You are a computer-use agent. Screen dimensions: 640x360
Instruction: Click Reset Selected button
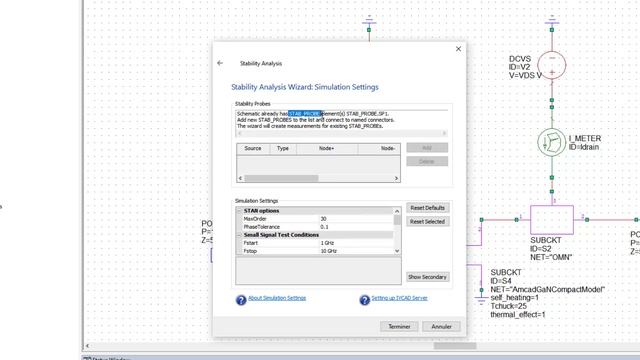tap(427, 222)
